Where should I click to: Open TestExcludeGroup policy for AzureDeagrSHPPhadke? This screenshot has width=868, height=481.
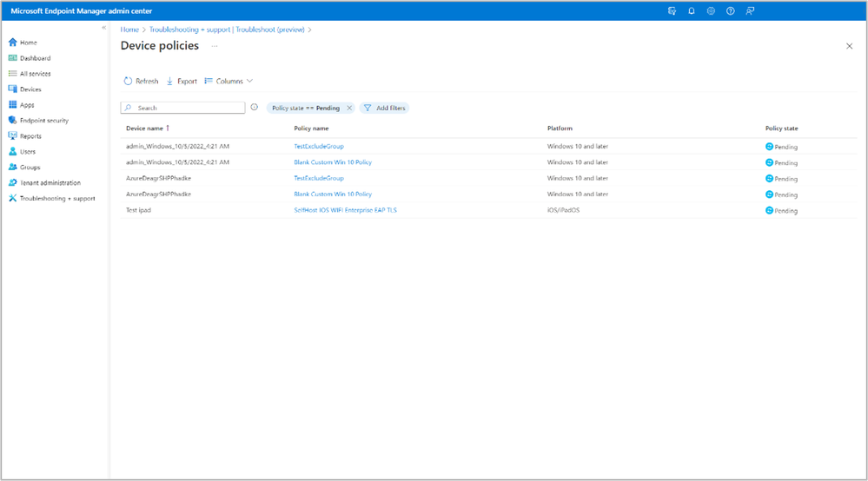point(319,179)
